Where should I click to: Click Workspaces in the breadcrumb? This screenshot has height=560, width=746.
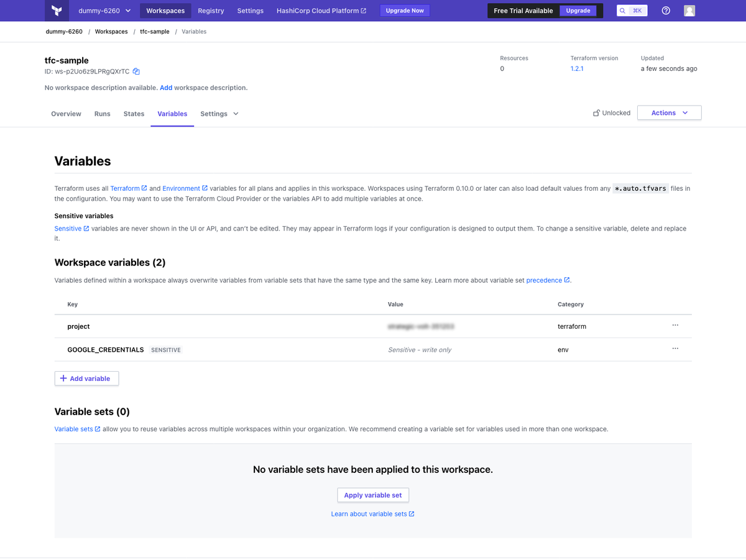pyautogui.click(x=111, y=32)
